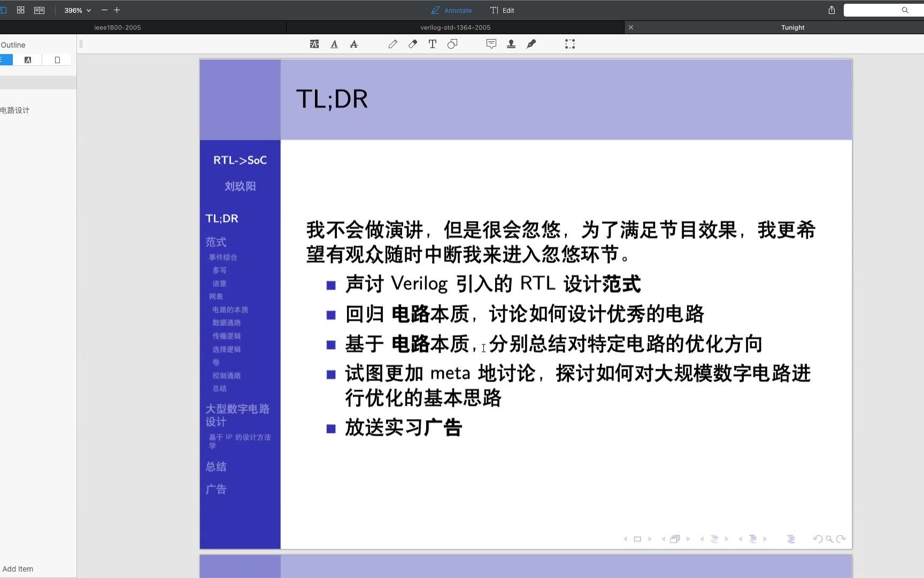
Task: Select the strikethrough text tool
Action: [354, 44]
